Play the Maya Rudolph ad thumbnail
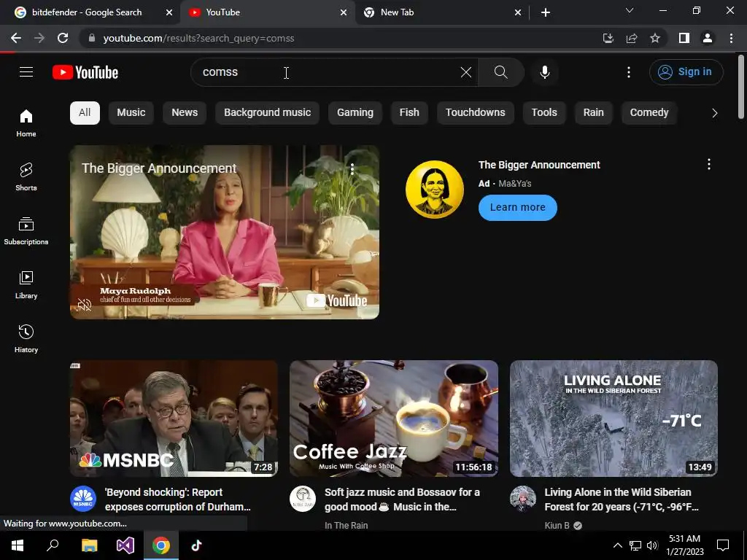This screenshot has width=747, height=560. pyautogui.click(x=225, y=233)
